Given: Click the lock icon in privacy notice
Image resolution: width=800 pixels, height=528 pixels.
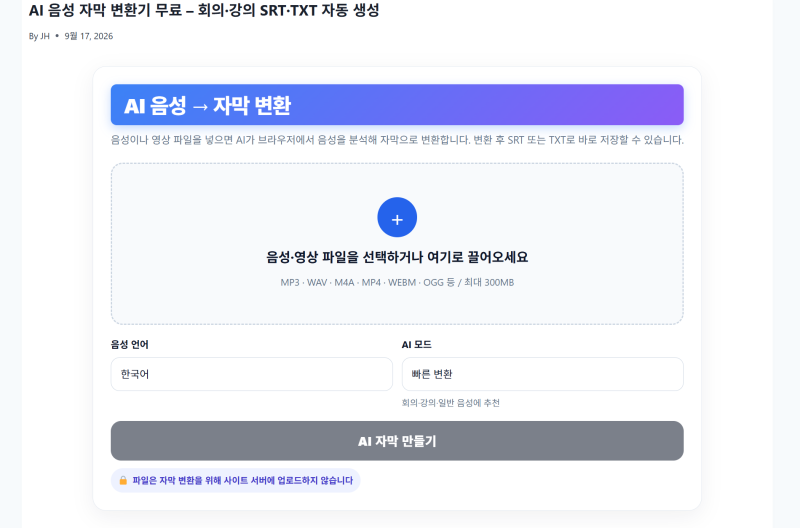Looking at the screenshot, I should (123, 481).
